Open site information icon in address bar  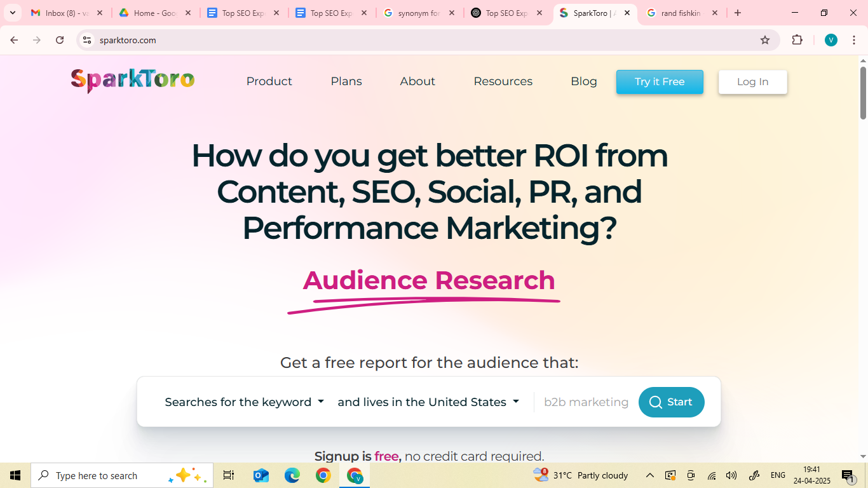click(x=88, y=40)
